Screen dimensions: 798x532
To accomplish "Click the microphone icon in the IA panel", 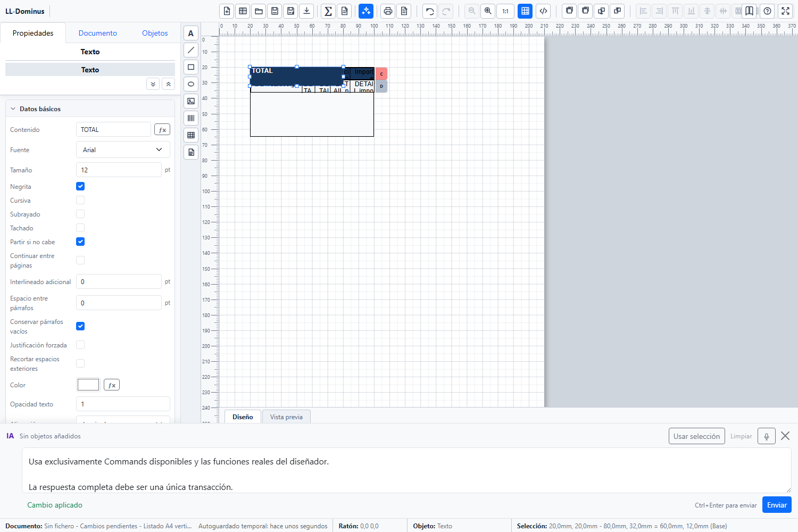I will pos(767,436).
